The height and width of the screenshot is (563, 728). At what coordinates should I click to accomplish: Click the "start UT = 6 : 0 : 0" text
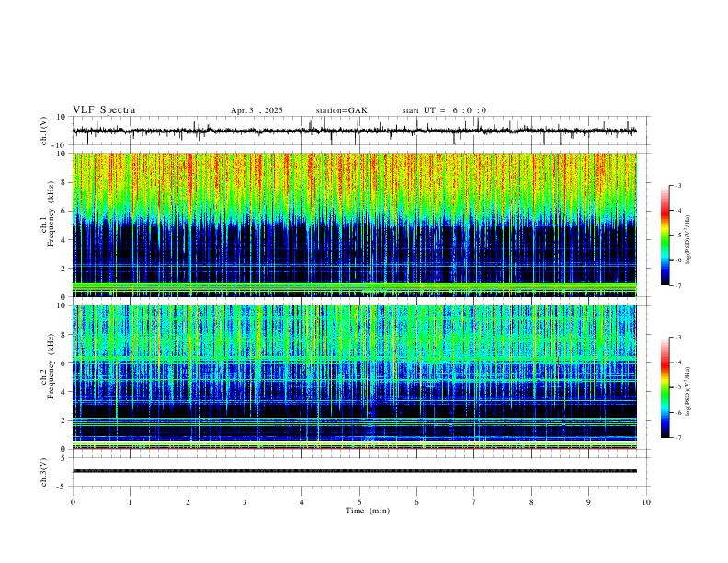[444, 110]
